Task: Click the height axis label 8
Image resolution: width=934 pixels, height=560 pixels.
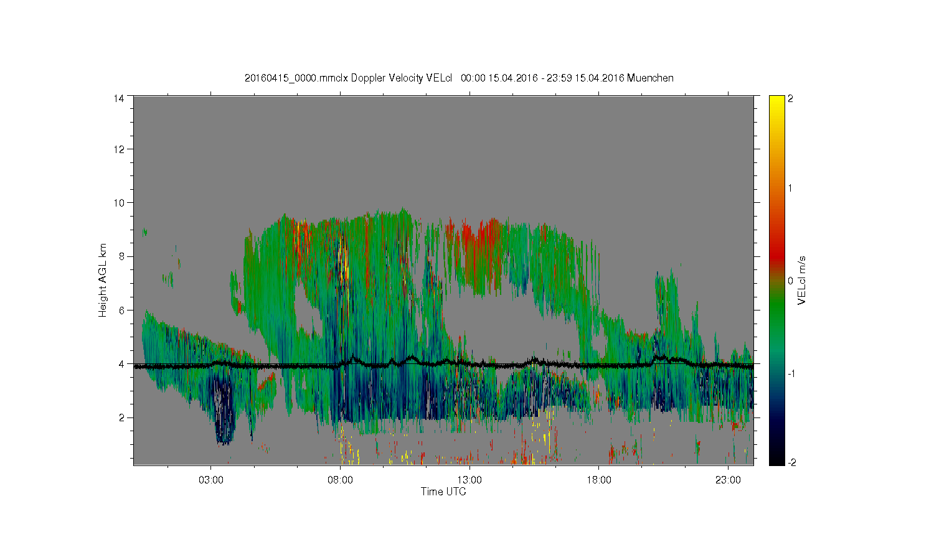Action: point(121,256)
